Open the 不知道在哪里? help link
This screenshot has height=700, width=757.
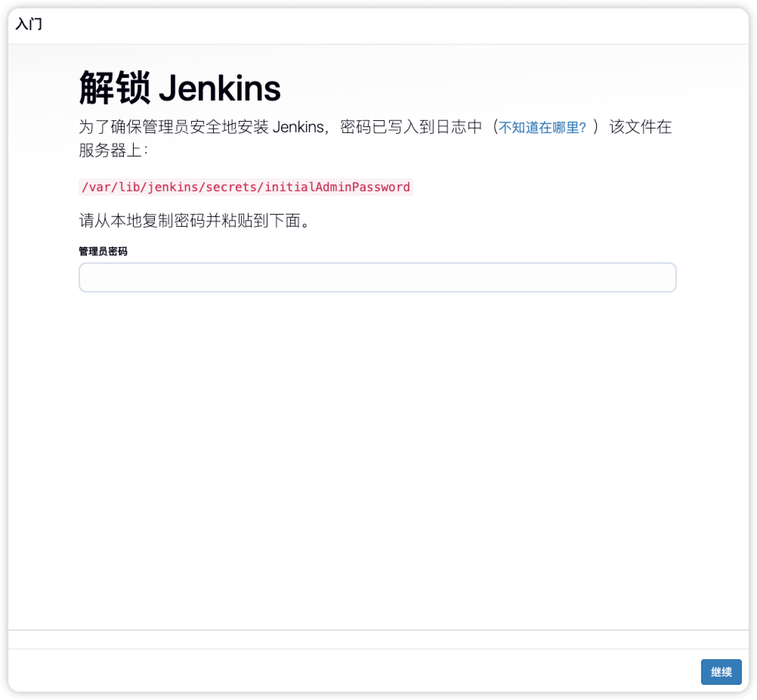(x=542, y=128)
